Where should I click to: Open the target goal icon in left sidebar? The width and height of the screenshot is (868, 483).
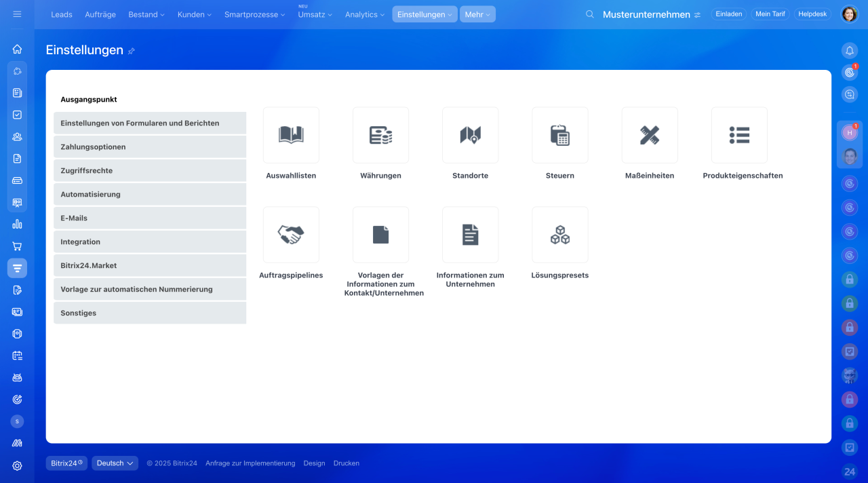click(17, 400)
